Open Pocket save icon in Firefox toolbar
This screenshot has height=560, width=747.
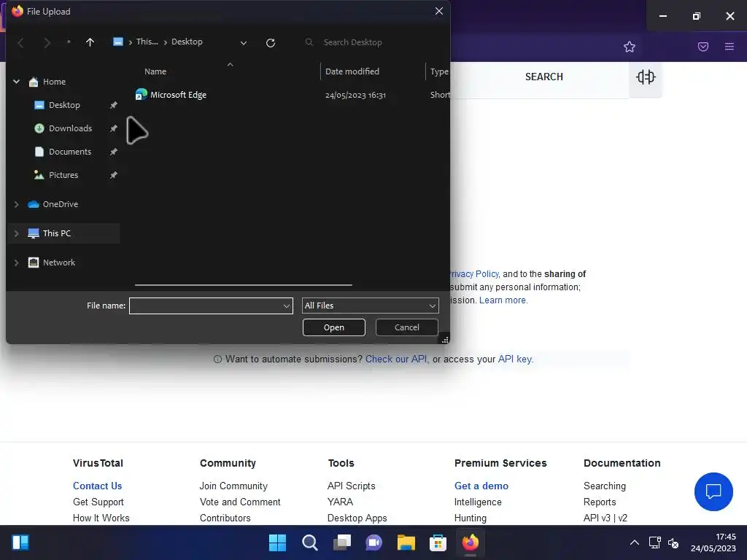703,47
